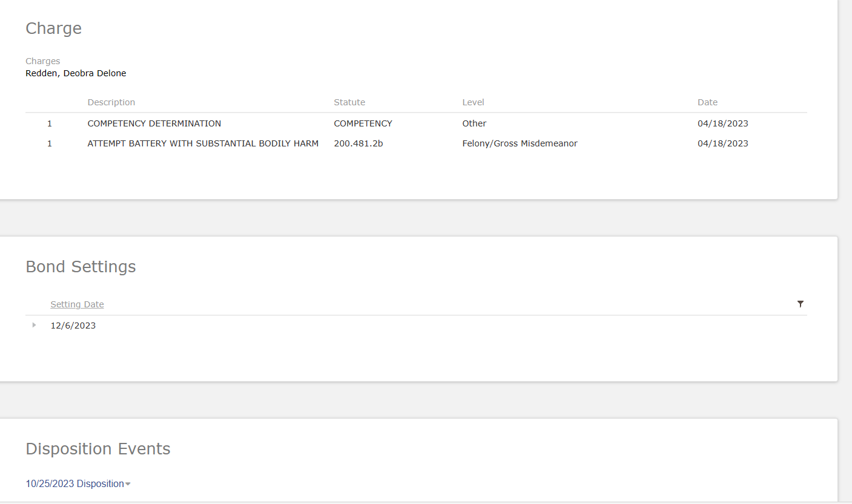Expand the 12/6/2023 bond setting row
This screenshot has height=504, width=852.
pos(35,326)
